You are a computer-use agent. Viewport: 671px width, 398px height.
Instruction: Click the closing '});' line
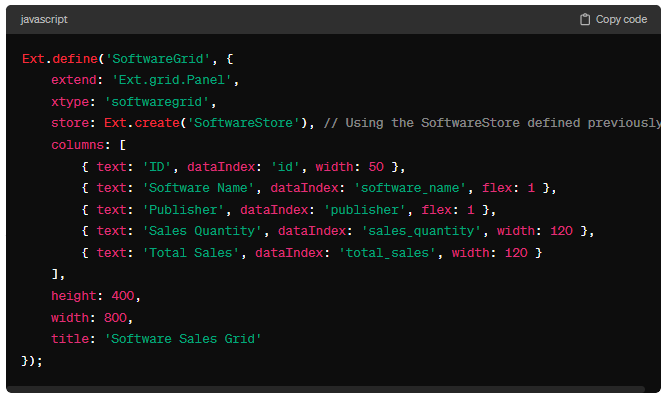[x=32, y=361]
